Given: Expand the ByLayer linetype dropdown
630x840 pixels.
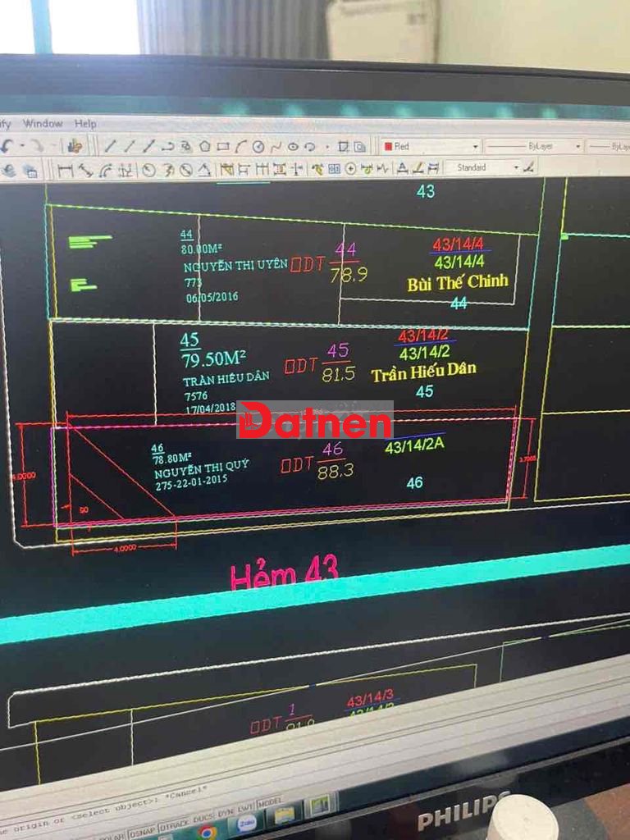Looking at the screenshot, I should click(x=533, y=146).
